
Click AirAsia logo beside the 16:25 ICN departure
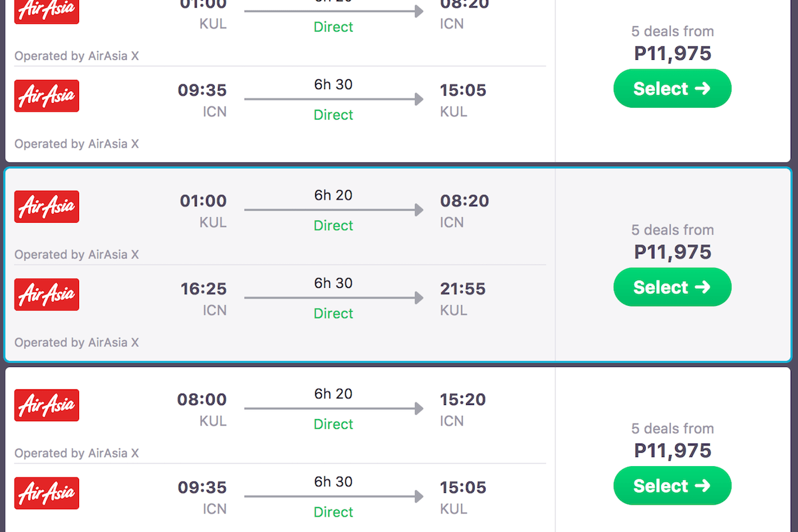click(x=47, y=295)
